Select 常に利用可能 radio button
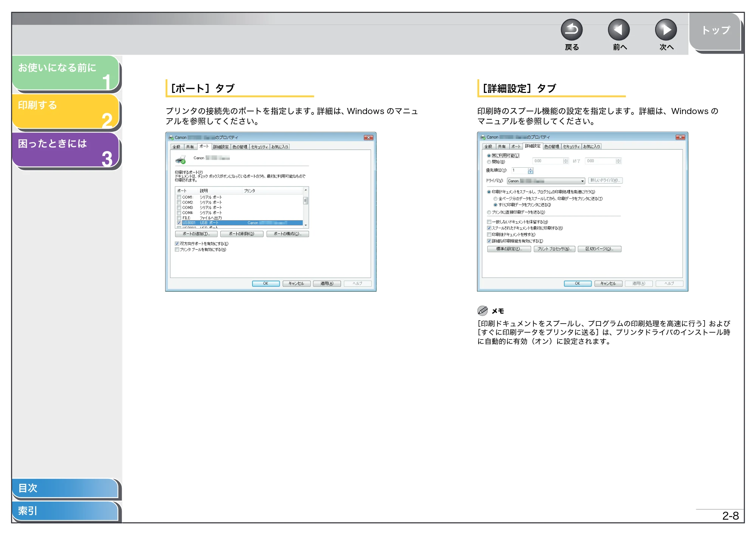Viewport: 756px width, 534px height. [489, 156]
